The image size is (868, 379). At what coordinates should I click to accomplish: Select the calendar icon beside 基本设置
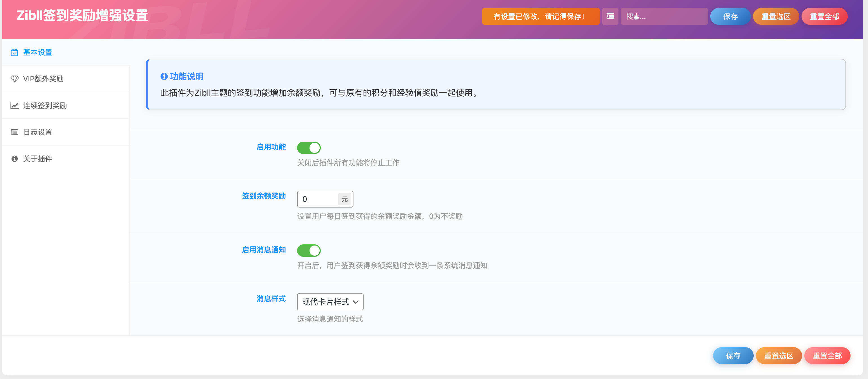click(x=14, y=52)
